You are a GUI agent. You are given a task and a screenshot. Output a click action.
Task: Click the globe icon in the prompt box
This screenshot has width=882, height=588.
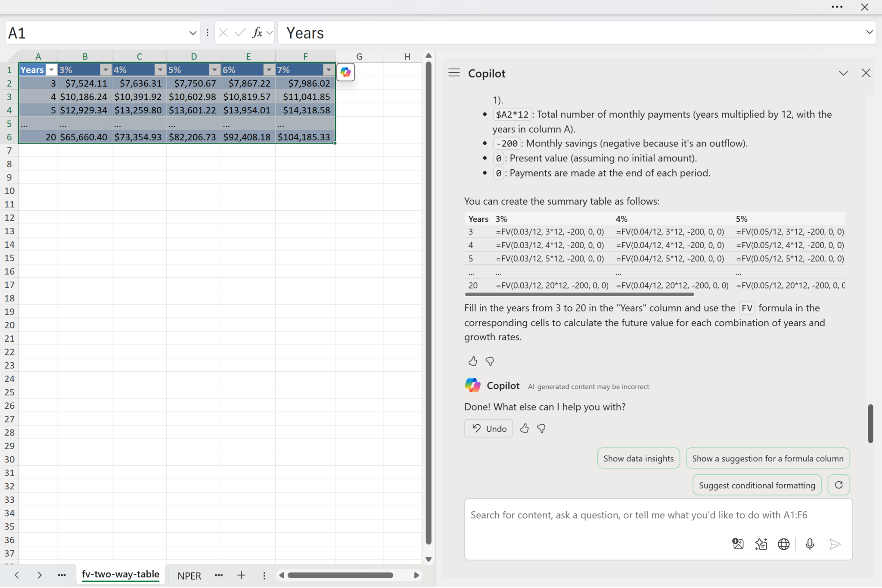click(783, 544)
